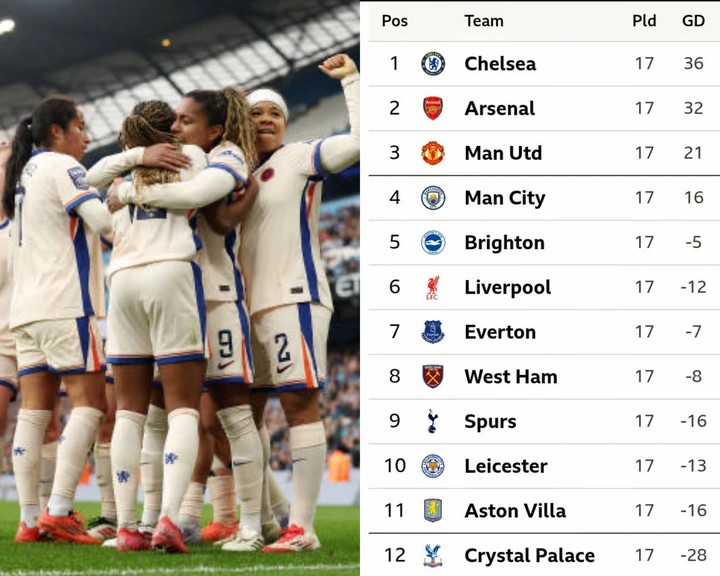
Task: Open the Chelsea players celebration photo
Action: [x=180, y=288]
